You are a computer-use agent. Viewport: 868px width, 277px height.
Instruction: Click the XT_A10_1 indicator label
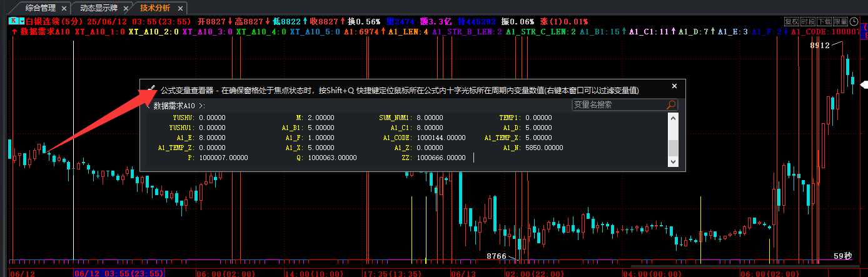tap(100, 31)
